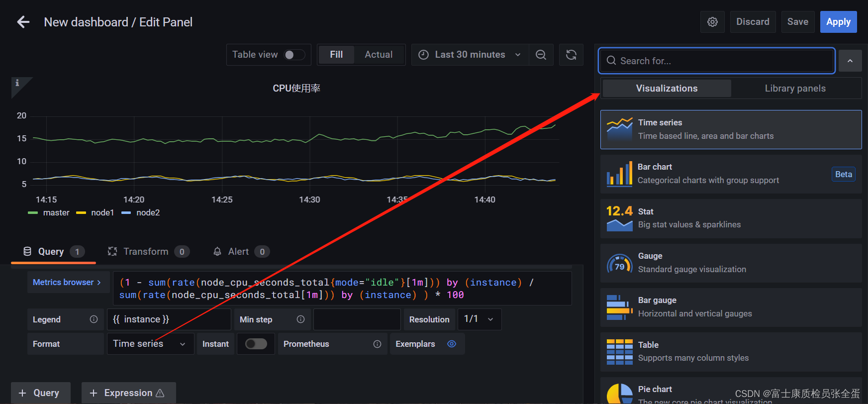Select the Gauge visualization icon
The image size is (868, 404).
pyautogui.click(x=619, y=263)
